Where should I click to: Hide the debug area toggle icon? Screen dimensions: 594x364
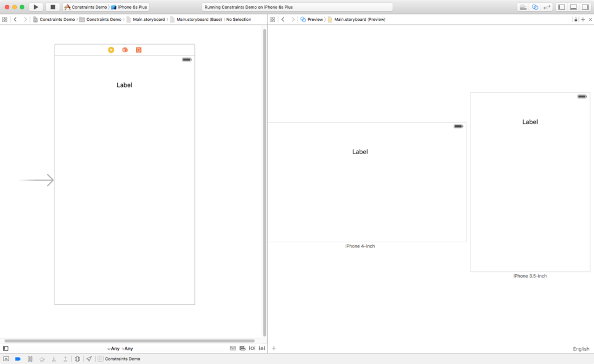pyautogui.click(x=6, y=359)
